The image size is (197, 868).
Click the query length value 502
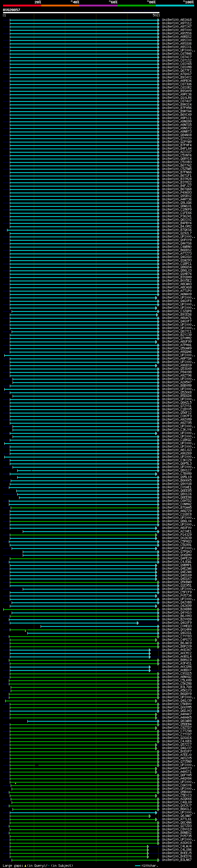click(x=155, y=15)
